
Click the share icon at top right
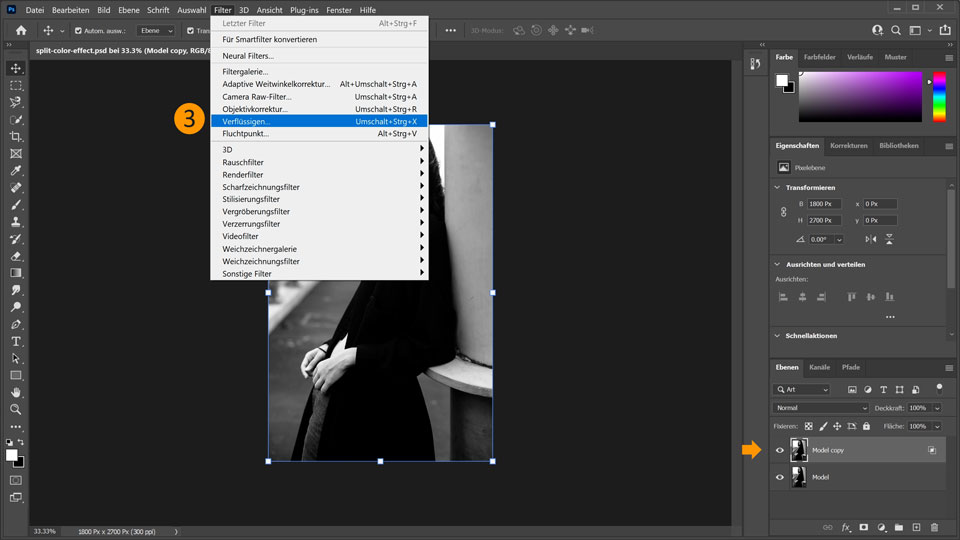coord(945,30)
